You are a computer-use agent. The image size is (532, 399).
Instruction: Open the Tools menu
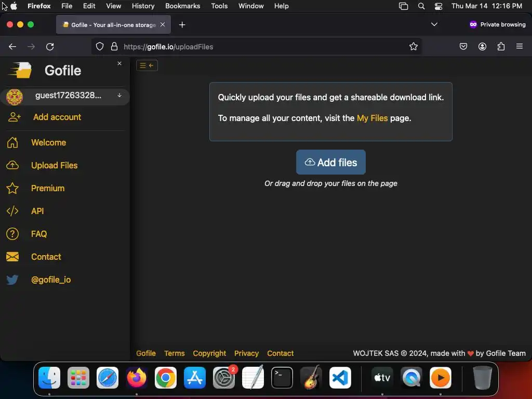(219, 6)
